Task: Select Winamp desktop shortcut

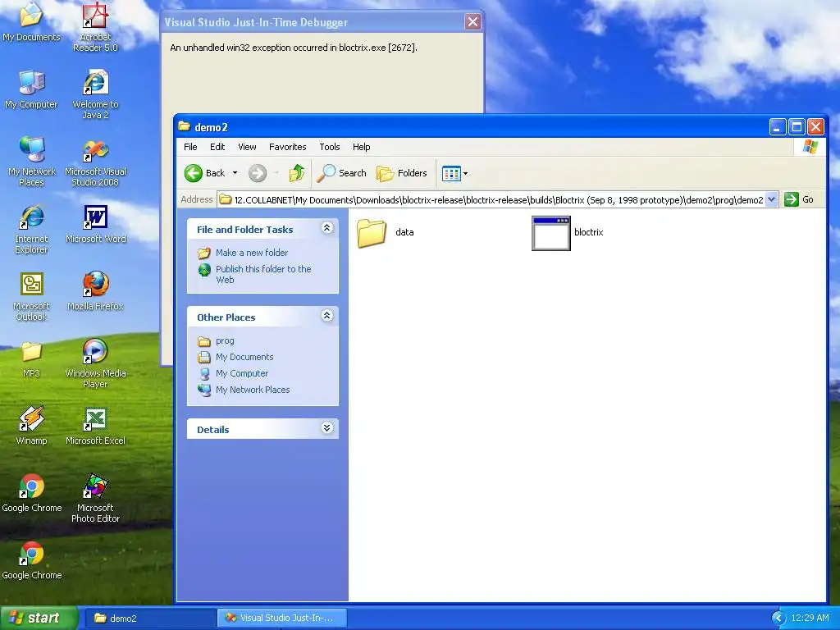Action: [31, 426]
